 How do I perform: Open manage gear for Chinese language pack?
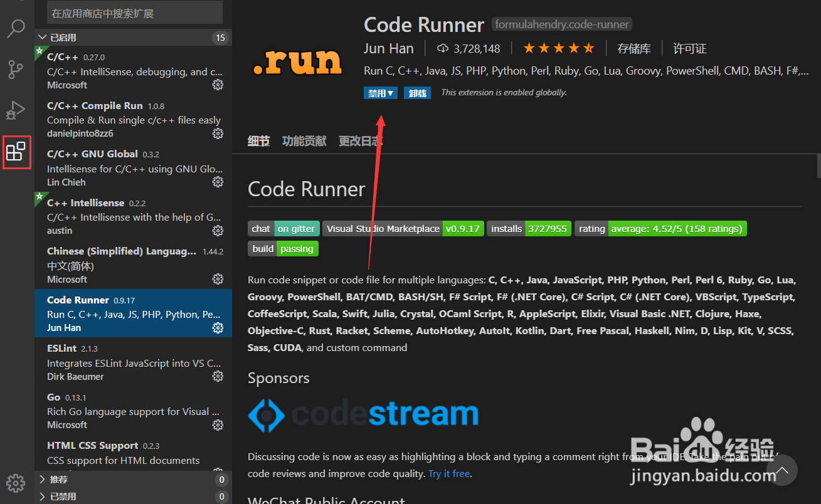click(218, 279)
